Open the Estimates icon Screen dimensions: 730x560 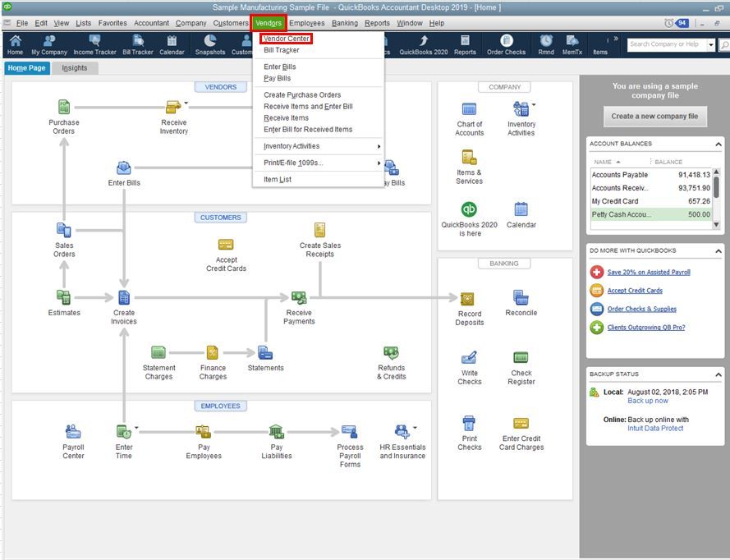[x=64, y=297]
